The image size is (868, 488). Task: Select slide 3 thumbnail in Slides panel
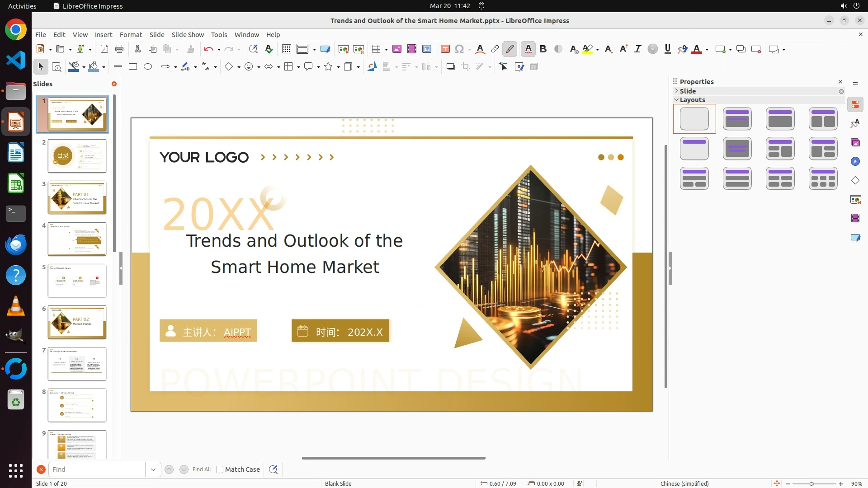click(x=77, y=197)
